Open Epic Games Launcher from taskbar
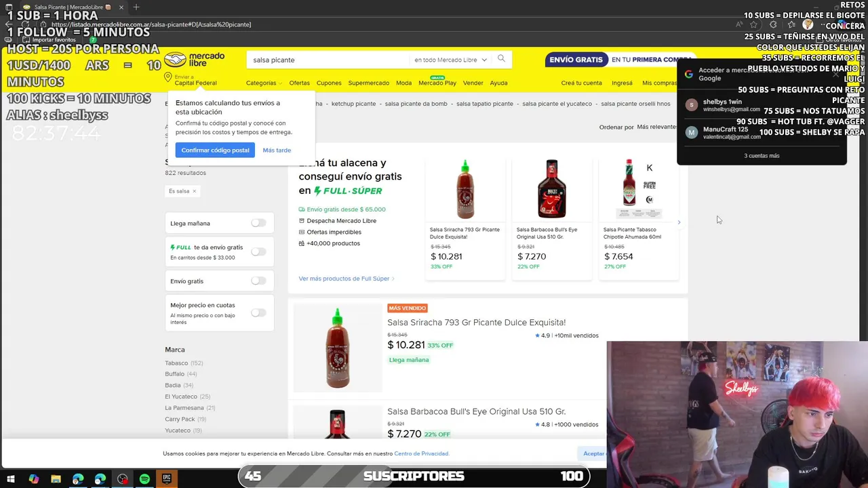 pos(167,479)
